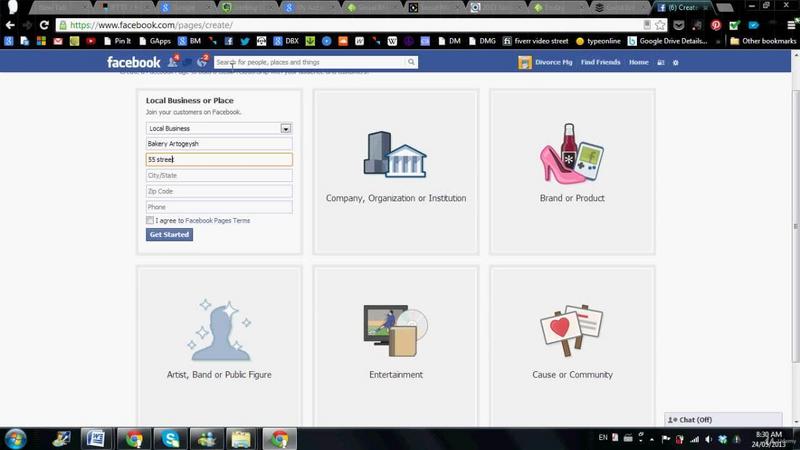Image resolution: width=800 pixels, height=450 pixels.
Task: Open the Facebook bookmark icon
Action: 229,41
